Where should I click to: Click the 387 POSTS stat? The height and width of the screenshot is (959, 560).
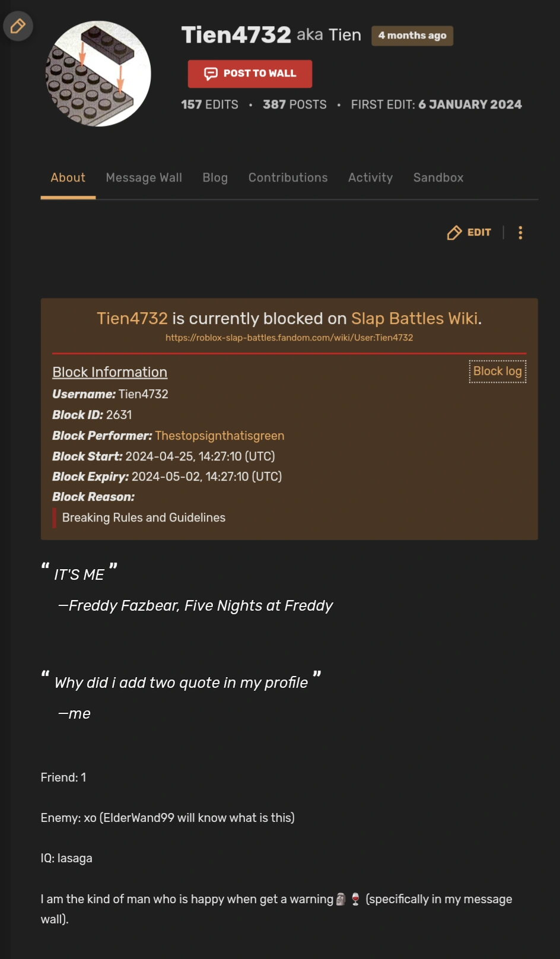(x=294, y=104)
